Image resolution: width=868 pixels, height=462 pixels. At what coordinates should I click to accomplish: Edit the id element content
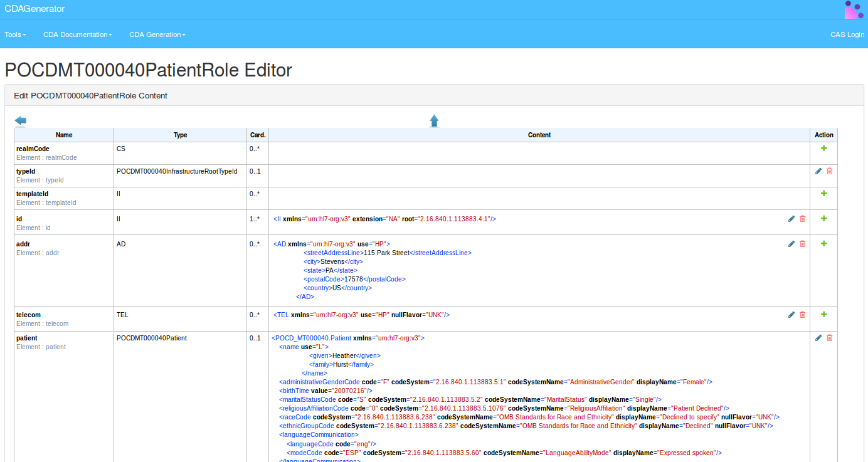(x=791, y=219)
